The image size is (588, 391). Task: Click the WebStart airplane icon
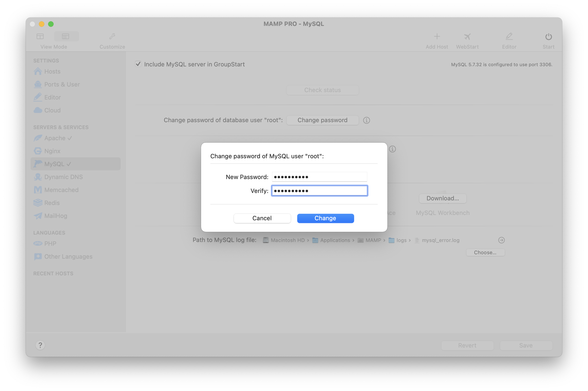(x=467, y=36)
